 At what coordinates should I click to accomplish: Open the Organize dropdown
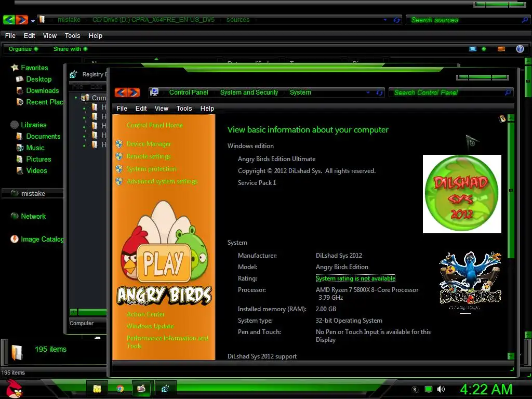point(23,49)
